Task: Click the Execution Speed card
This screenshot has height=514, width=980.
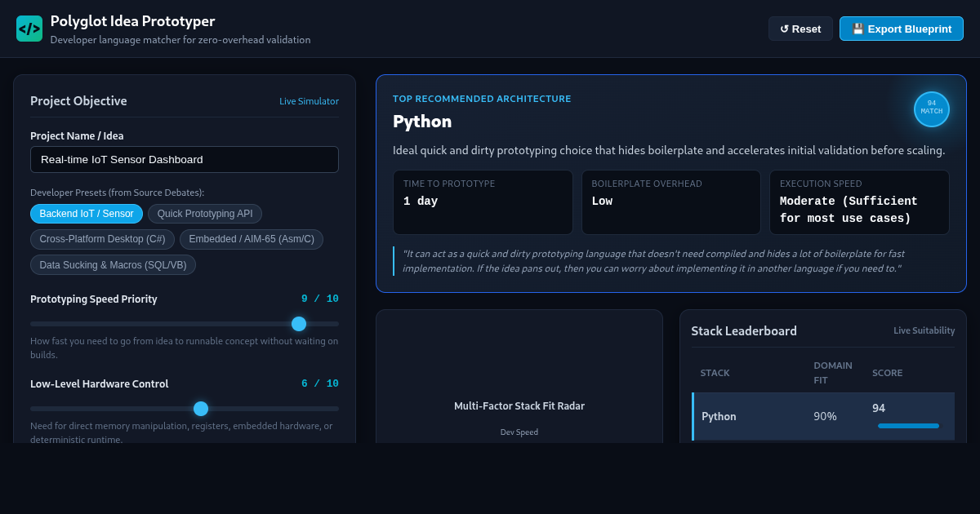Action: click(859, 202)
